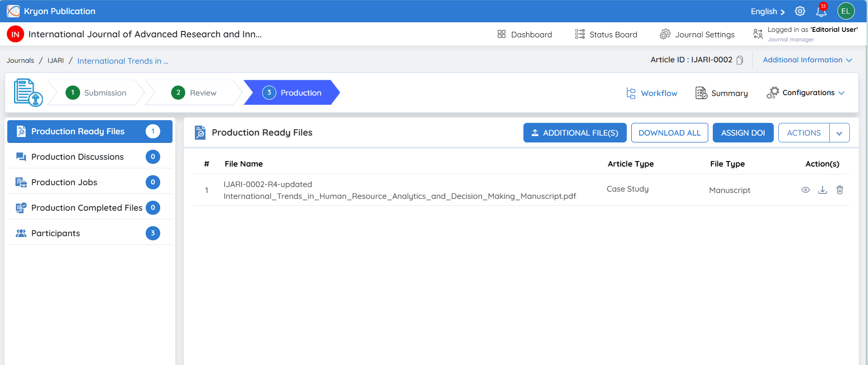
Task: Switch to the Submission stage
Action: coord(96,93)
